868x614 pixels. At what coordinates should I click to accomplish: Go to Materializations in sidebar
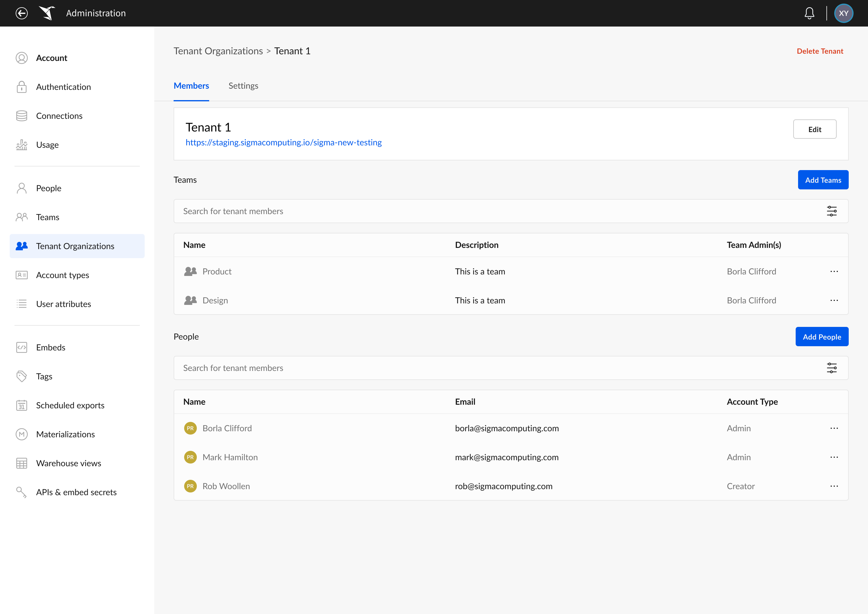point(65,434)
